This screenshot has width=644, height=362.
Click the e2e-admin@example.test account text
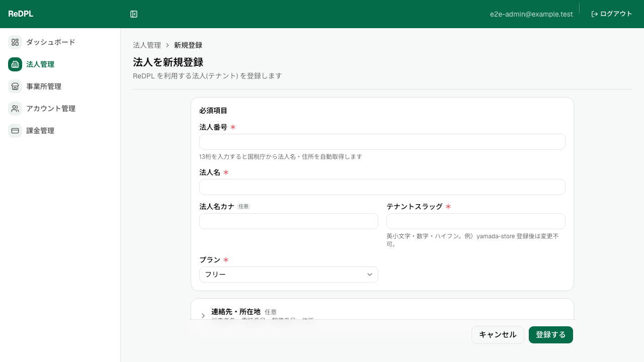(x=531, y=14)
